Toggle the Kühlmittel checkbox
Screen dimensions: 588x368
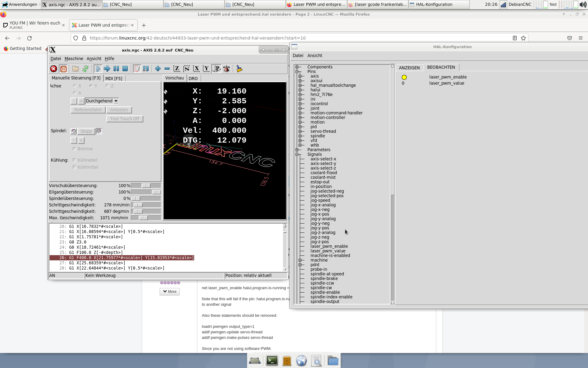[74, 167]
